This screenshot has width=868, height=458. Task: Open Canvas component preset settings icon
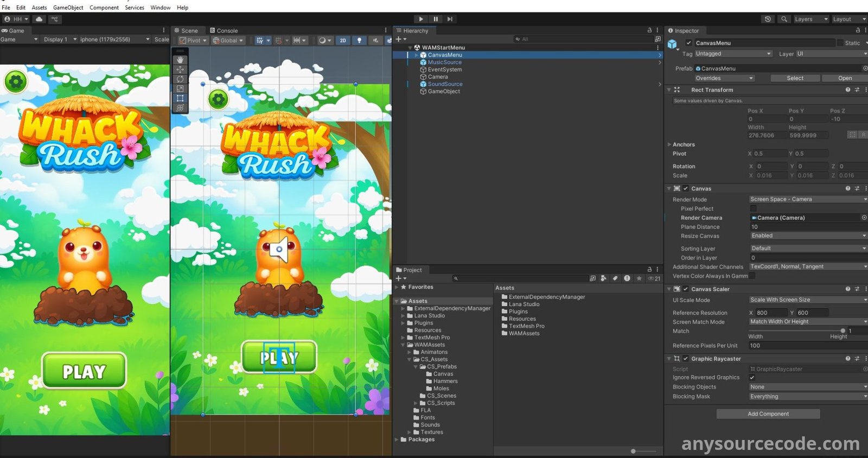pyautogui.click(x=857, y=189)
